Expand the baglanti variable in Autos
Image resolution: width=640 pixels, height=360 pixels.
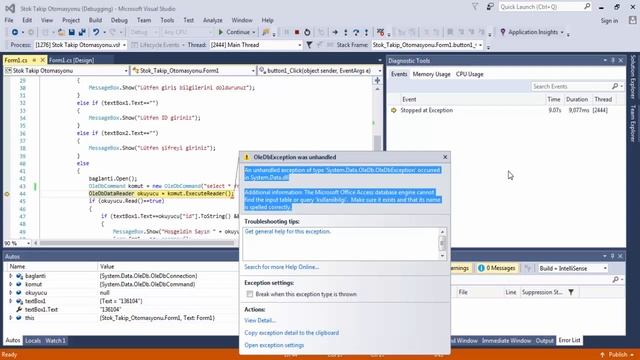11,276
